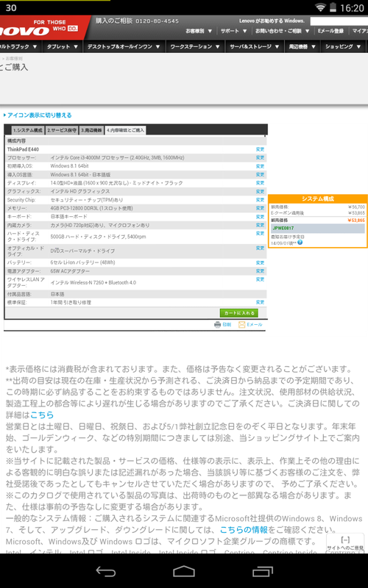Click the envelope icon next to Eメール
This screenshot has height=588, width=368.
click(242, 325)
